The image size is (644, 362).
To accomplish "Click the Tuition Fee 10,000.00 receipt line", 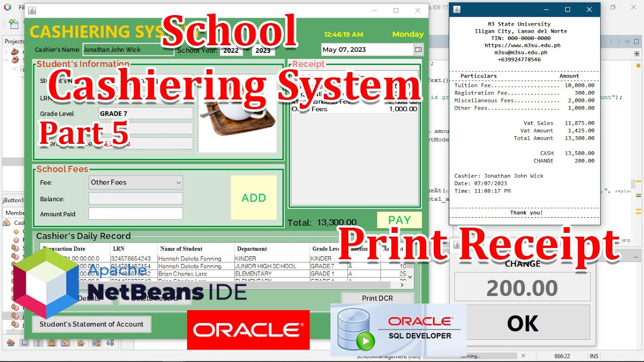I will point(524,85).
